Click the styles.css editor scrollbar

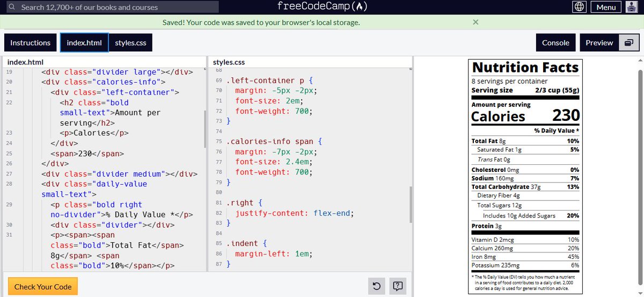pyautogui.click(x=412, y=205)
